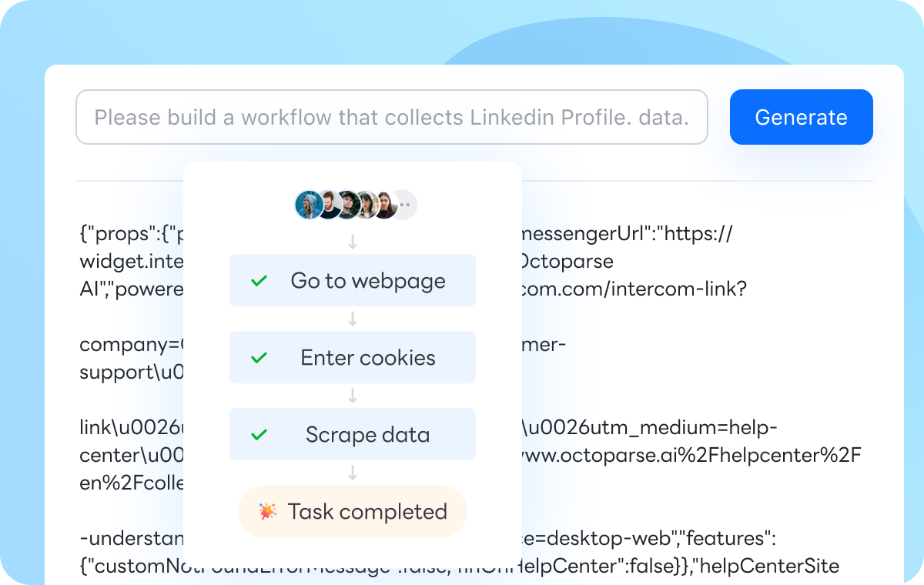Image resolution: width=924 pixels, height=585 pixels.
Task: Focus the Linkedin Profile workflow prompt field
Action: (391, 117)
